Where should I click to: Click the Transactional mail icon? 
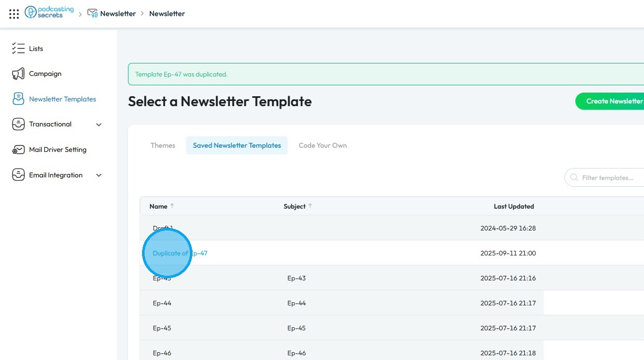18,124
